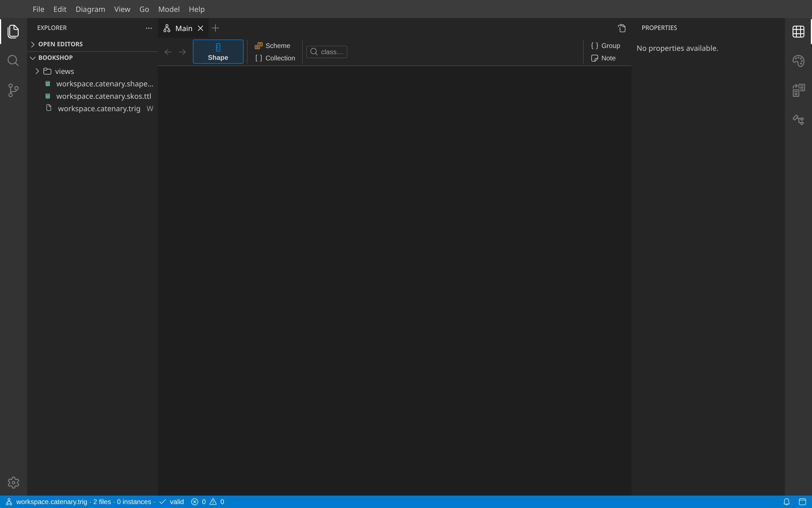The width and height of the screenshot is (812, 508).
Task: Add a new diagram tab with plus icon
Action: point(215,28)
